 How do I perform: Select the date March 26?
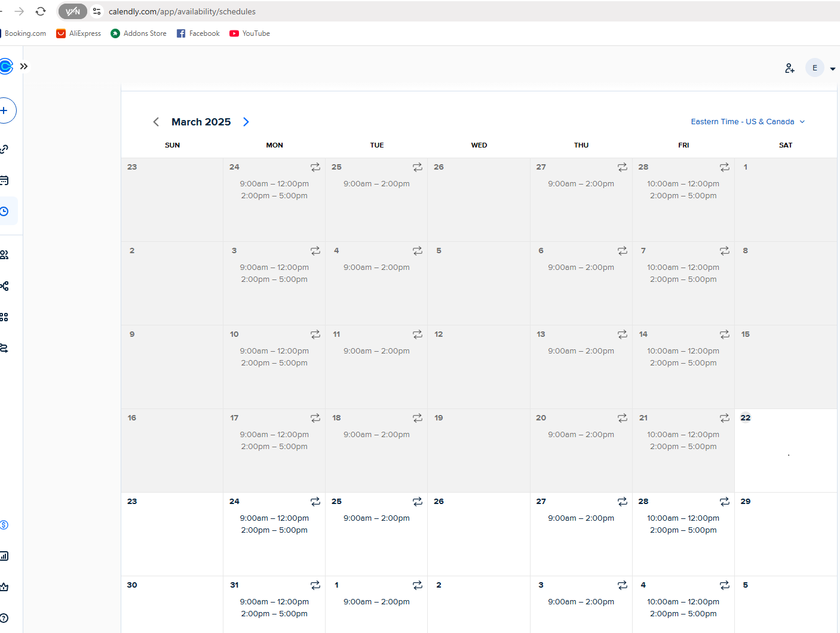[x=439, y=502]
